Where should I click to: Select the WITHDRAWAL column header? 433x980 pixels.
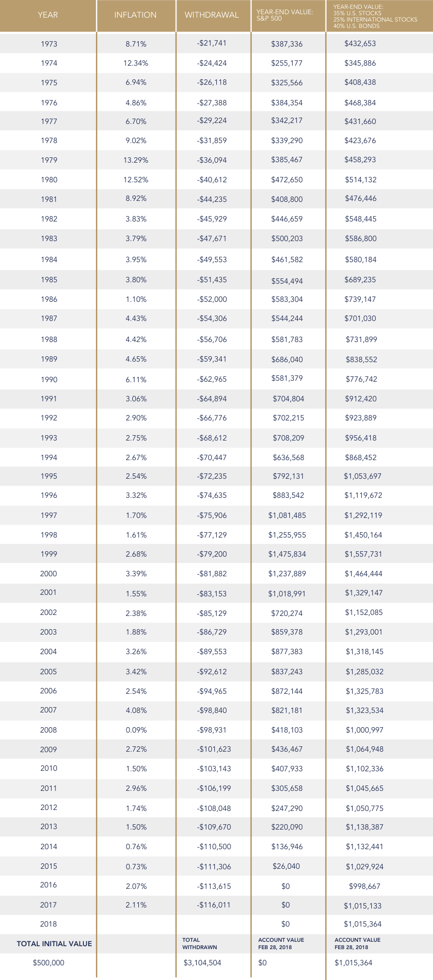tap(212, 15)
